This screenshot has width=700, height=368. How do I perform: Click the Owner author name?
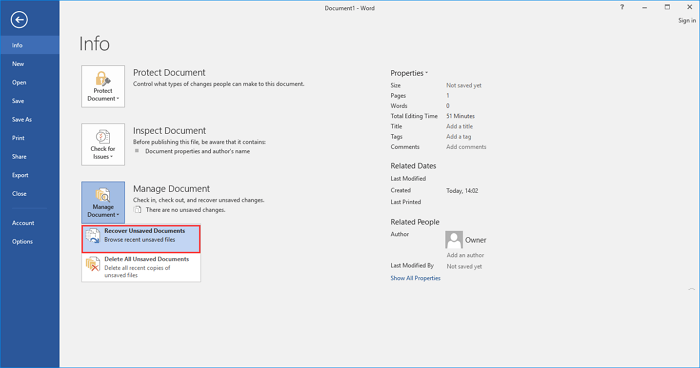click(475, 240)
